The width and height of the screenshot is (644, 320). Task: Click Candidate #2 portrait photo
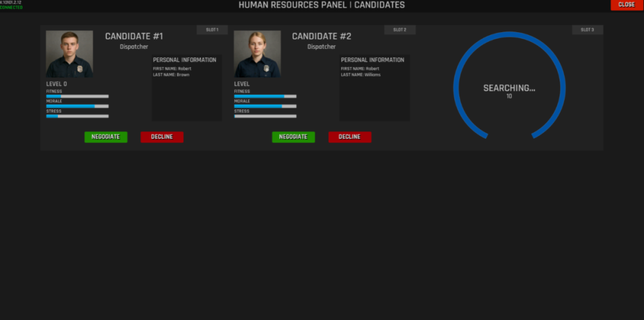257,54
